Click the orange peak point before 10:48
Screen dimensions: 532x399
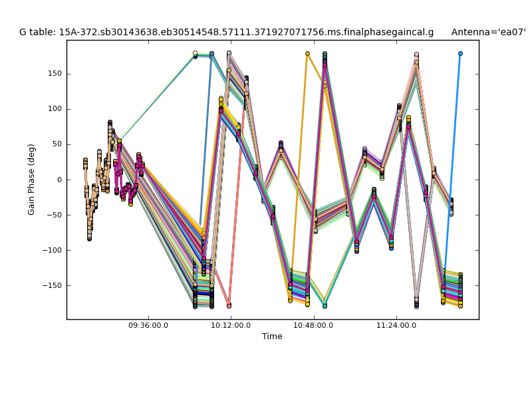point(307,53)
